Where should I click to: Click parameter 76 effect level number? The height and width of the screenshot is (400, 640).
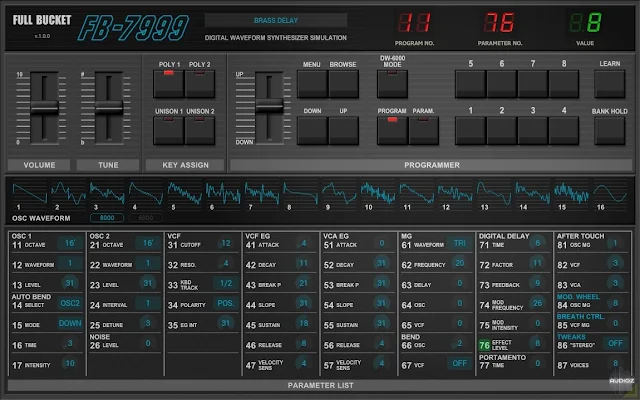tap(484, 345)
